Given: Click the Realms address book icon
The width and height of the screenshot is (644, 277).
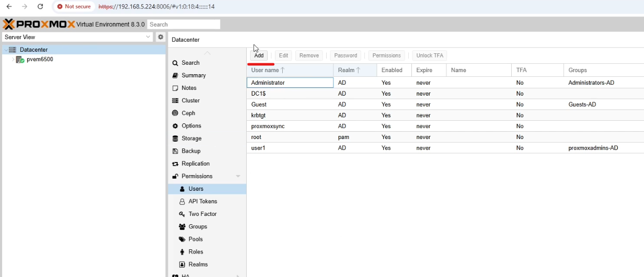Looking at the screenshot, I should pyautogui.click(x=182, y=264).
